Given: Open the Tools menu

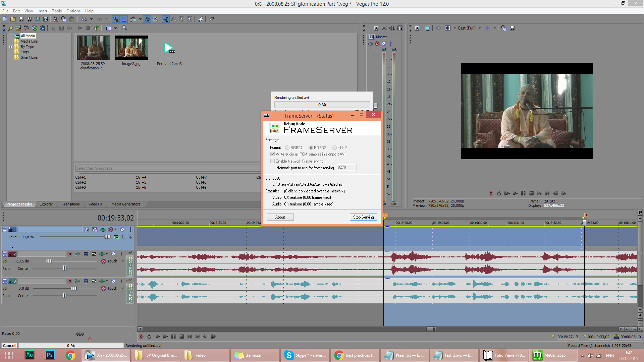Looking at the screenshot, I should point(57,11).
